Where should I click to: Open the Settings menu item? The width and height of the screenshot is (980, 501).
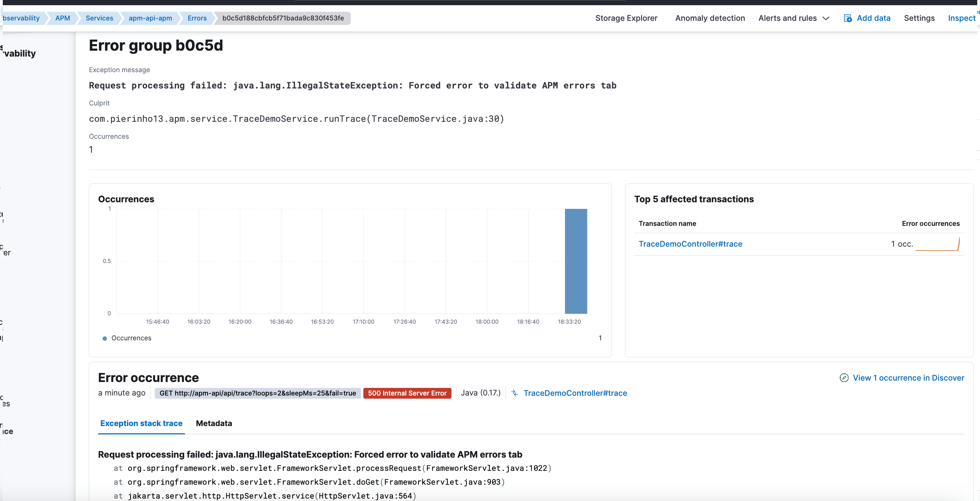pos(919,18)
